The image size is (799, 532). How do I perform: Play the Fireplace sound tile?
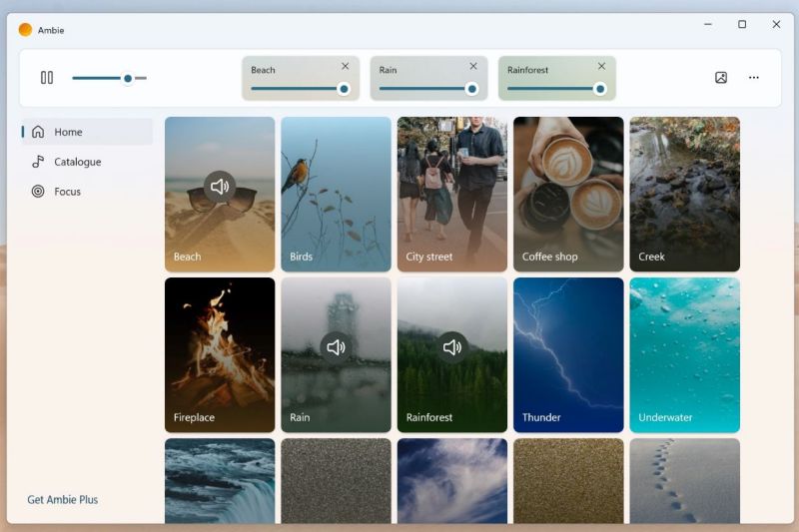[x=220, y=354]
